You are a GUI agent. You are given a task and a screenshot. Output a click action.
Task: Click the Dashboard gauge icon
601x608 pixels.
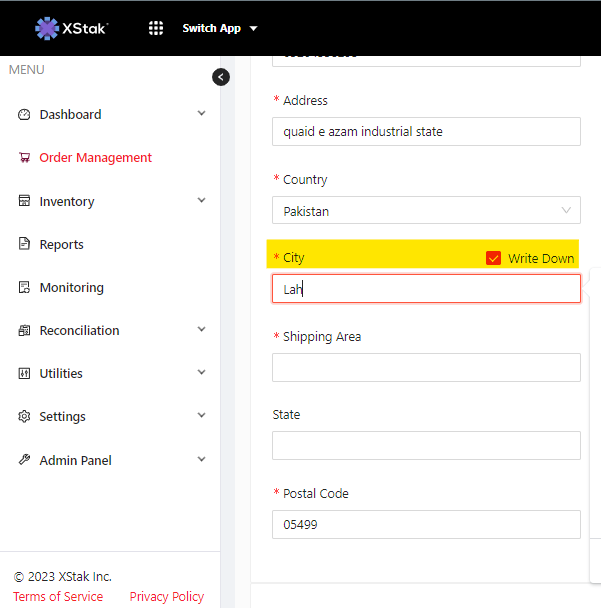pyautogui.click(x=24, y=115)
